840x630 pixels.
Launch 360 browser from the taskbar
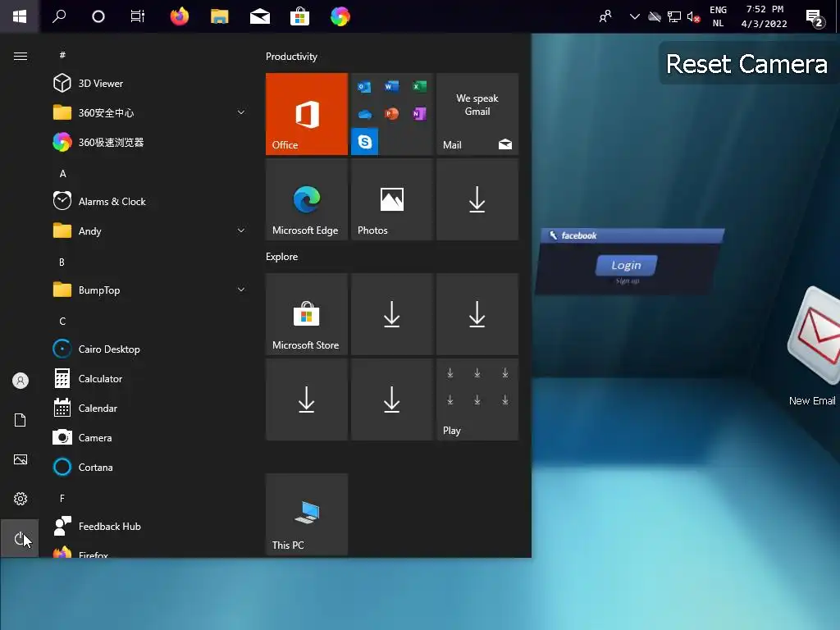pyautogui.click(x=340, y=16)
